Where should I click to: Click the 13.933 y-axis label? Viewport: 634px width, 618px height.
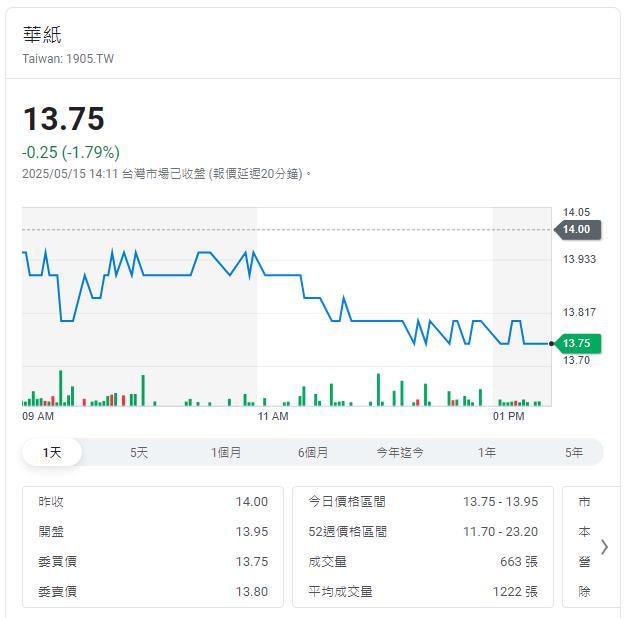pos(579,259)
